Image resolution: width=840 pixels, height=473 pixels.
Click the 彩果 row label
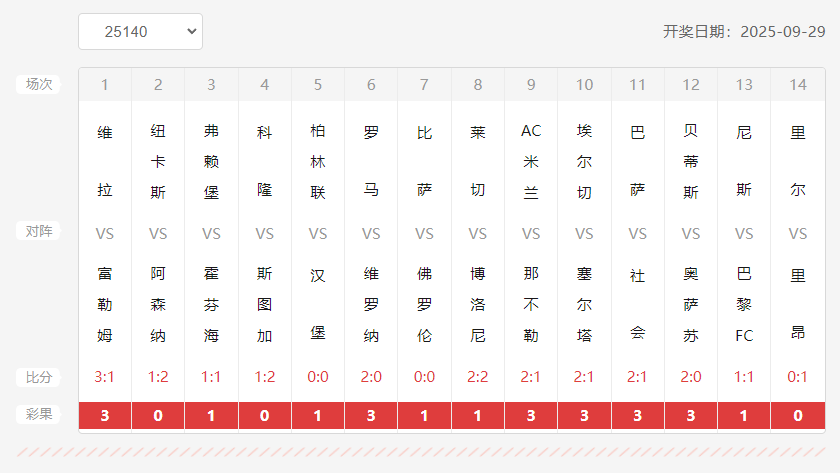tap(38, 414)
